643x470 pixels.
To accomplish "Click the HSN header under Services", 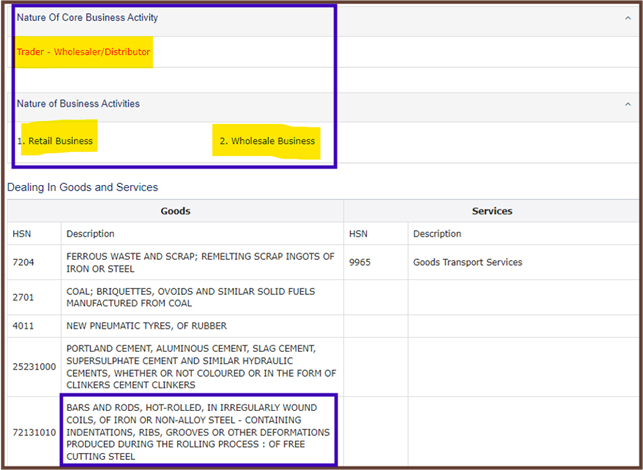I will coord(358,234).
